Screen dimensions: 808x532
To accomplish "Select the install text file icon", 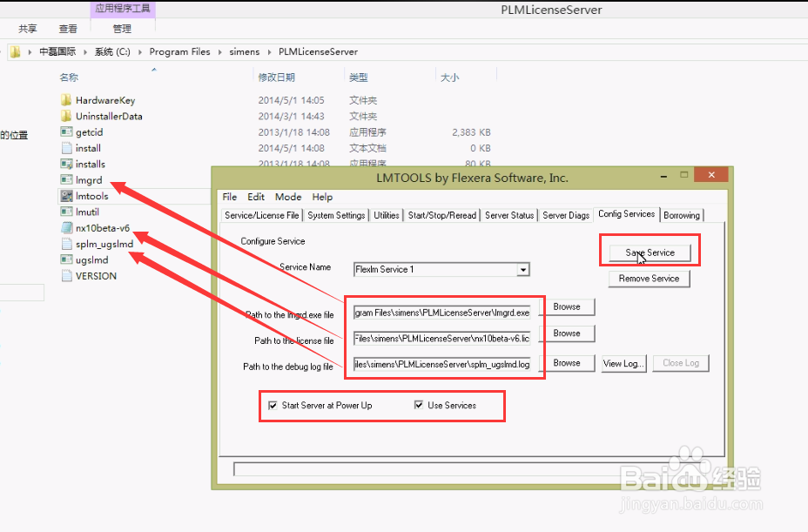I will pyautogui.click(x=66, y=148).
